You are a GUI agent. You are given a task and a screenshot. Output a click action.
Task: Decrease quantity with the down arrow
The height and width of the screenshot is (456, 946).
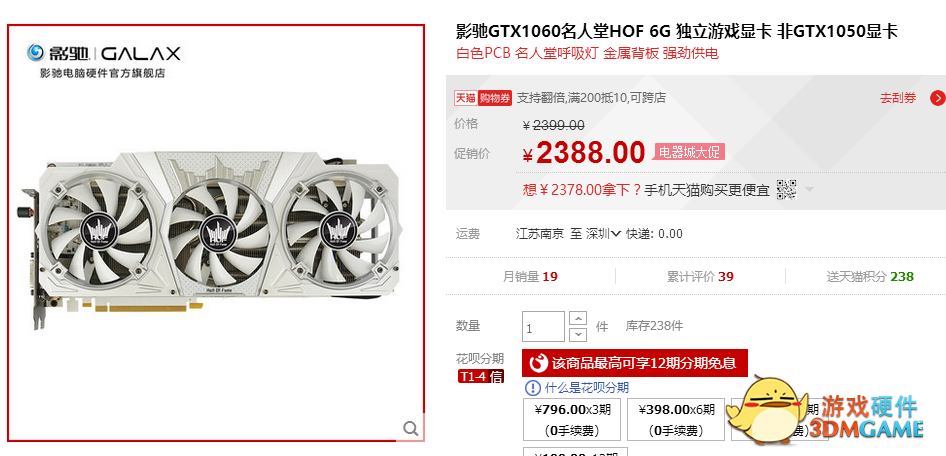578,334
